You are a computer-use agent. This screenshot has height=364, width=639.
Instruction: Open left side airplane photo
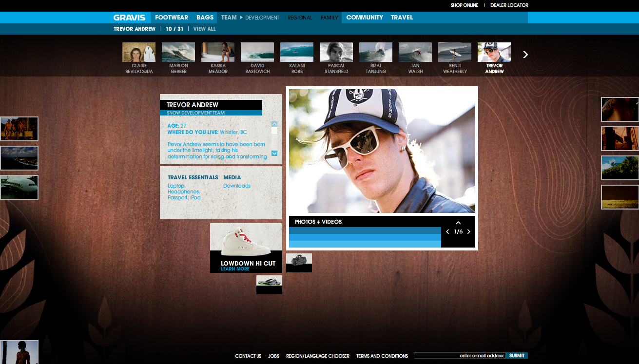(19, 187)
